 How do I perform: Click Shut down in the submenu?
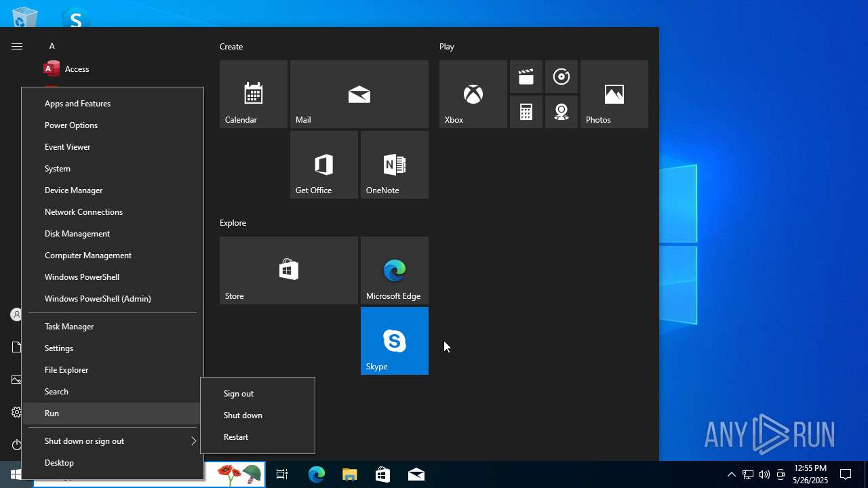click(x=258, y=415)
